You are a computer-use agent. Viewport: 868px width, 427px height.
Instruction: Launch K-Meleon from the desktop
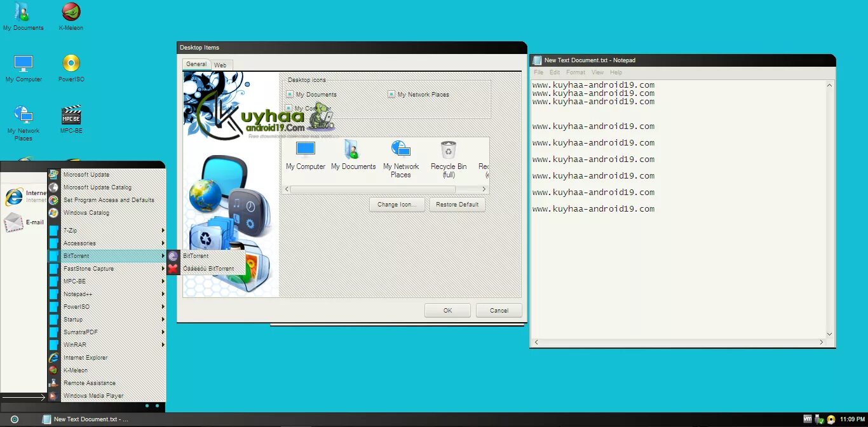point(70,16)
